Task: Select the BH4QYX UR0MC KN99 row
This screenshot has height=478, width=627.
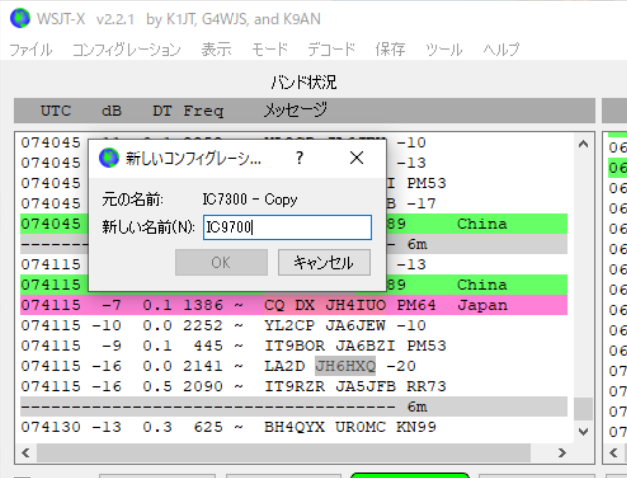Action: [x=294, y=427]
